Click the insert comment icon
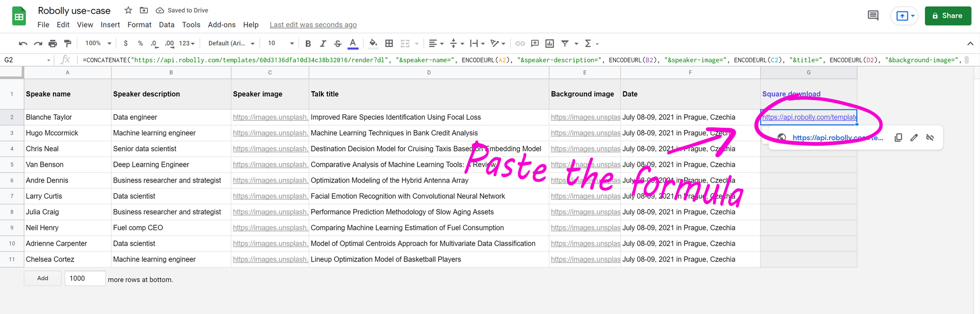This screenshot has height=314, width=980. [535, 44]
